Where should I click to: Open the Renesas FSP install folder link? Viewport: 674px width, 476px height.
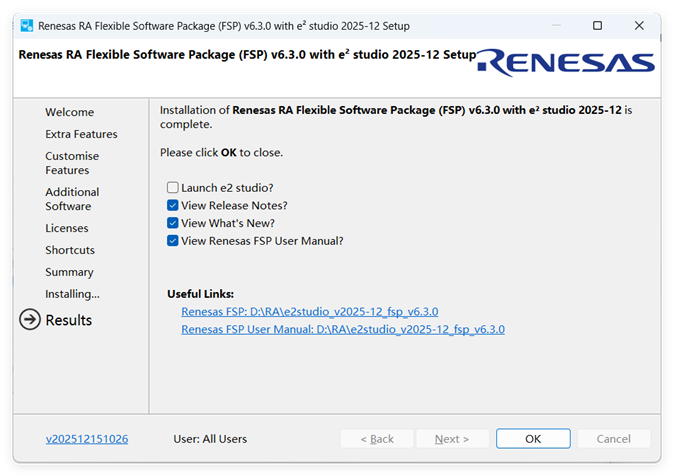tap(309, 311)
